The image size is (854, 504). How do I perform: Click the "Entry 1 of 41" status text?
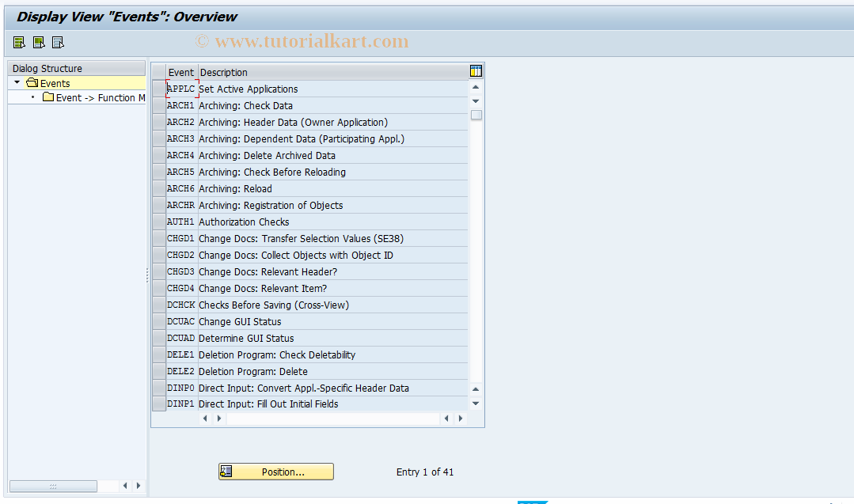pos(425,472)
